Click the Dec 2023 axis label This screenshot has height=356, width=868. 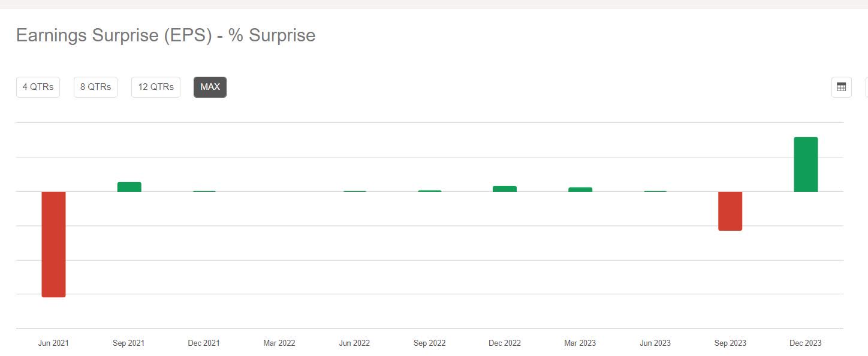pyautogui.click(x=806, y=343)
